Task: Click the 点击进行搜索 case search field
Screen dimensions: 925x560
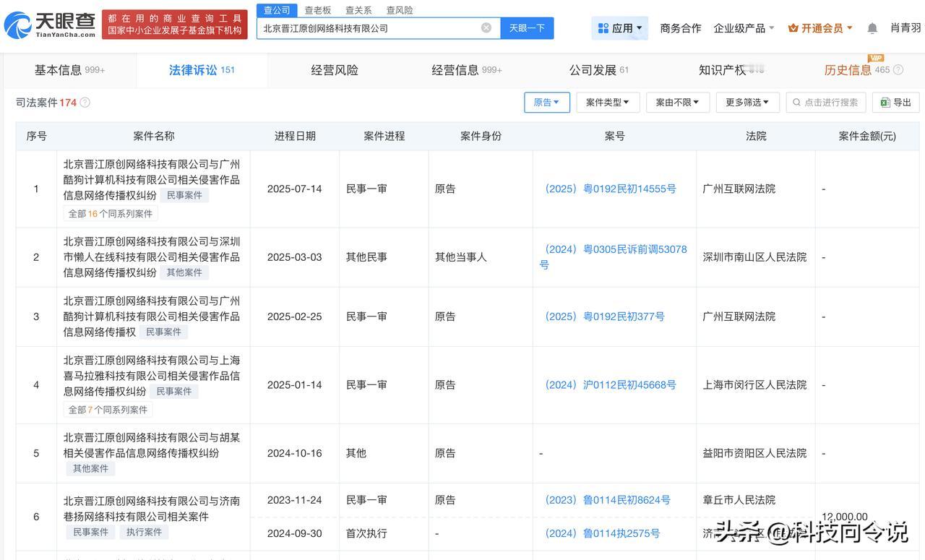Action: 826,103
